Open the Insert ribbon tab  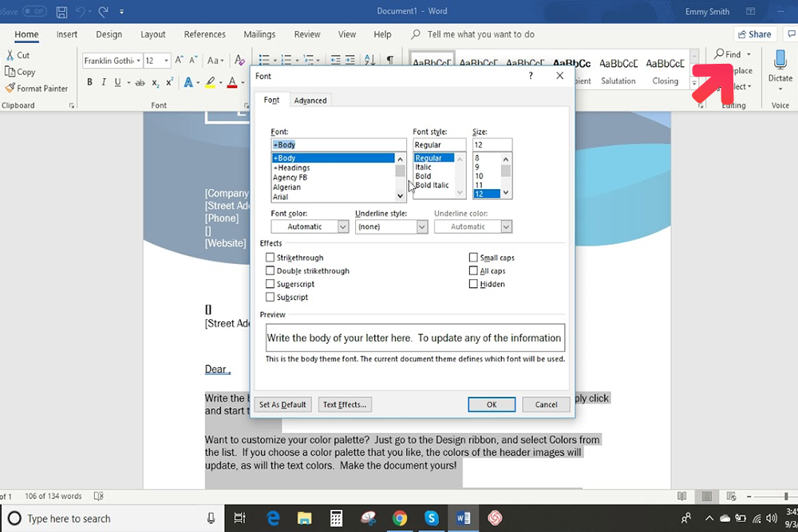[x=67, y=34]
